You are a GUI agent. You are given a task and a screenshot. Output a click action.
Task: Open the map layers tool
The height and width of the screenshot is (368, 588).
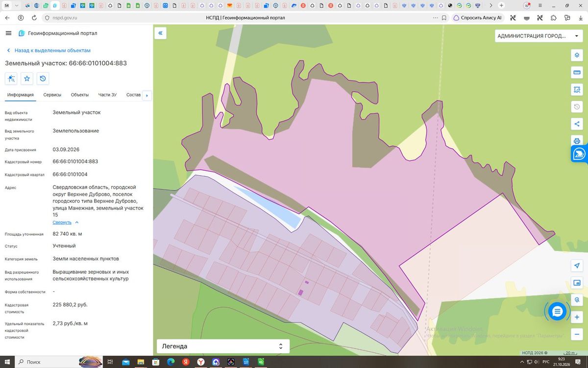(577, 55)
